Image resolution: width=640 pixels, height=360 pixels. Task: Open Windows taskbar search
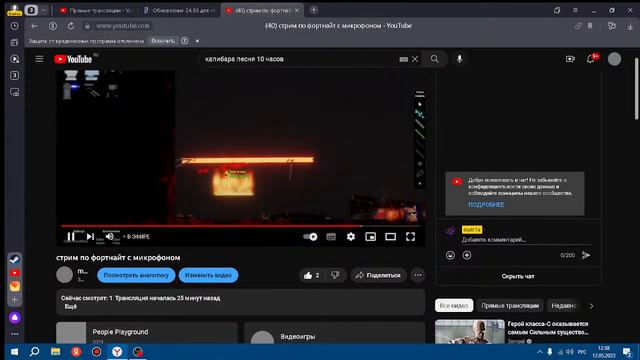coord(35,352)
